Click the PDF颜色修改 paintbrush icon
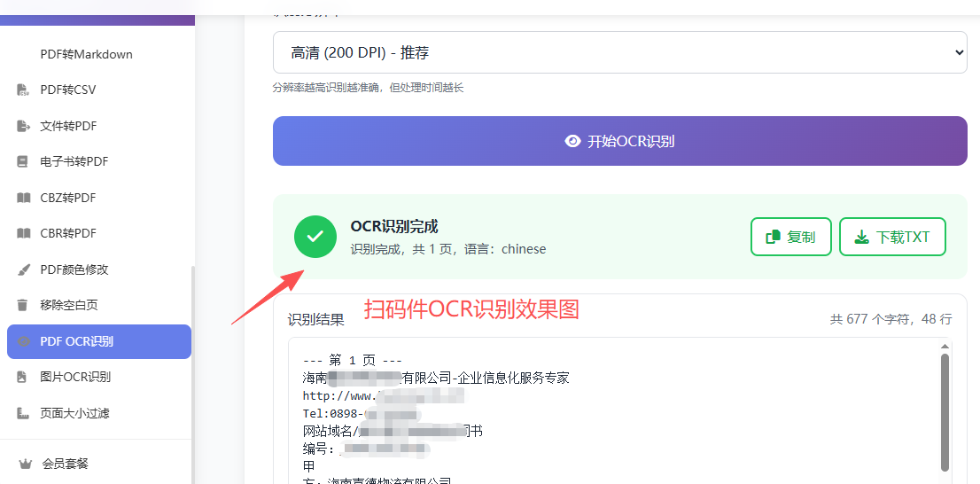This screenshot has height=484, width=980. click(23, 270)
